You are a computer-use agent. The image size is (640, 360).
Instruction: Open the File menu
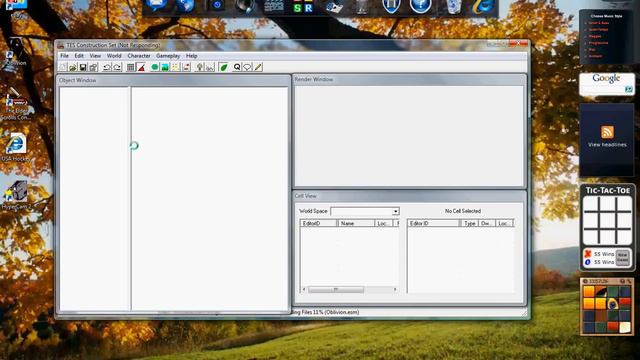coord(64,56)
